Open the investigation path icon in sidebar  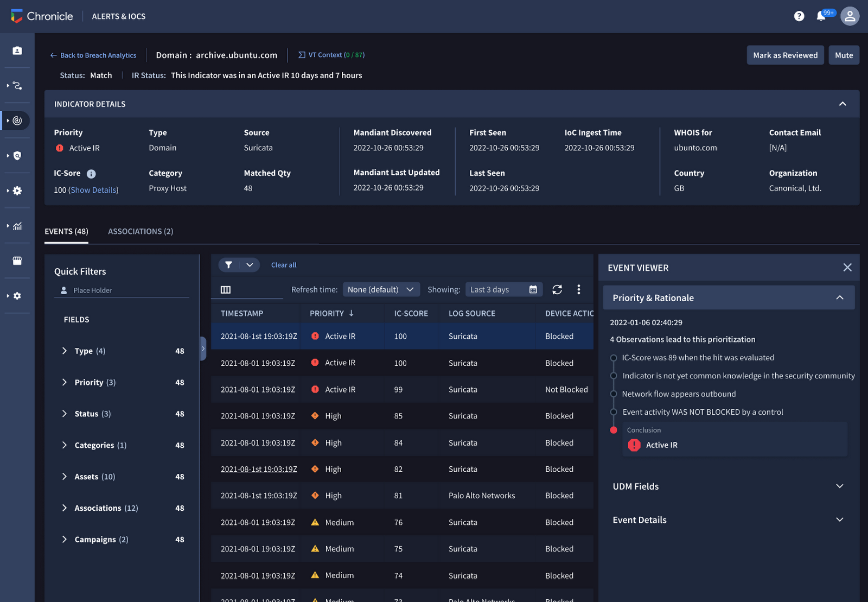pos(17,86)
